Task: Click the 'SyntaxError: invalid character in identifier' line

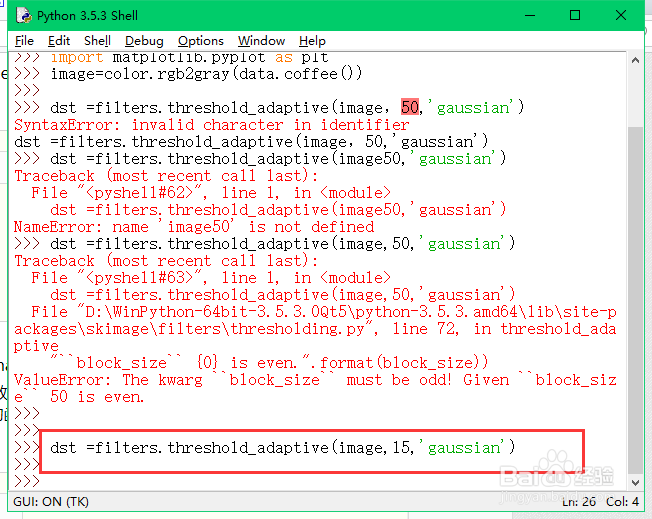Action: tap(212, 125)
